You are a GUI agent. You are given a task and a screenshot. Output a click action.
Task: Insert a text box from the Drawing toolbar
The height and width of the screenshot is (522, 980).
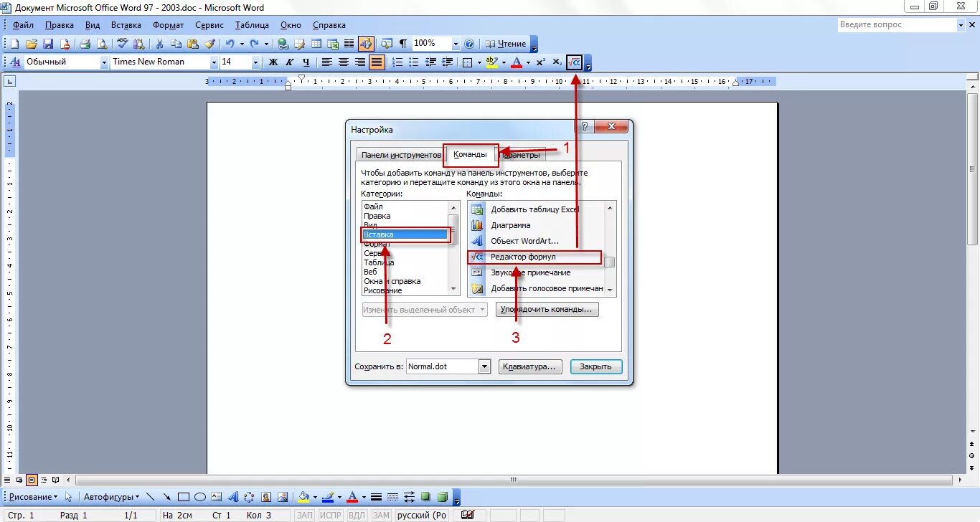click(217, 497)
